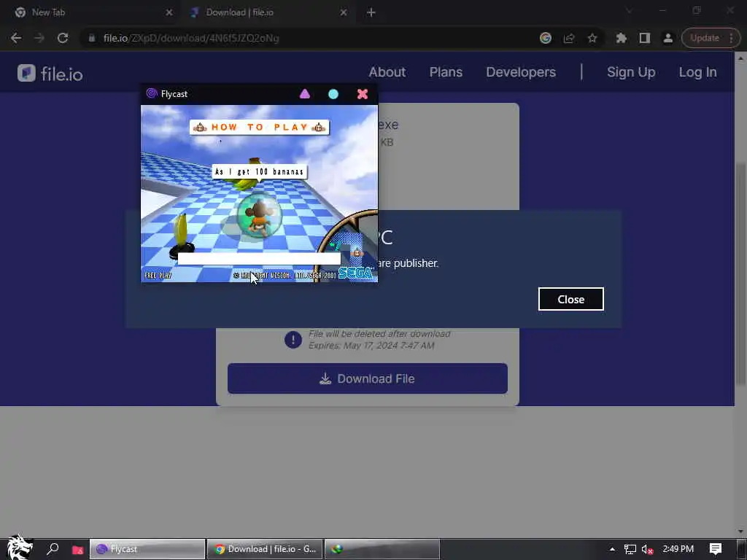Image resolution: width=747 pixels, height=560 pixels.
Task: Close the New Tab browser tab
Action: tap(169, 12)
